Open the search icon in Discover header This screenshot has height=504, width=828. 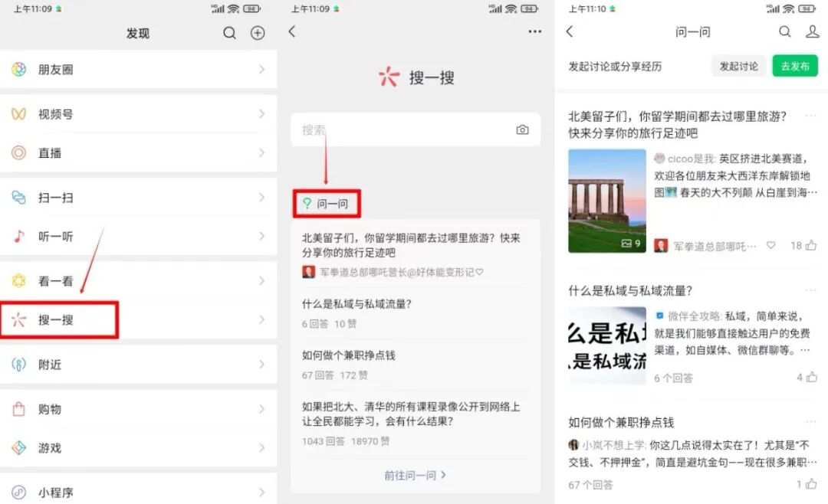coord(229,33)
